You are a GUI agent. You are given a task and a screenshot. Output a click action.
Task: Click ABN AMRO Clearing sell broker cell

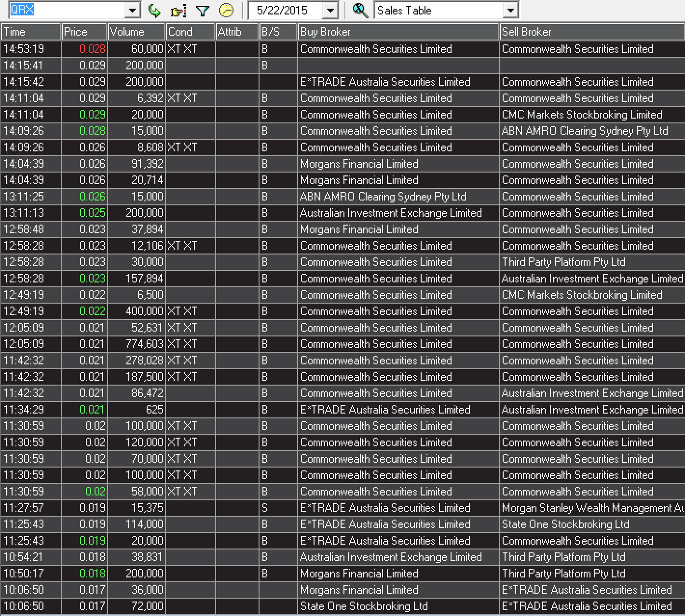592,131
